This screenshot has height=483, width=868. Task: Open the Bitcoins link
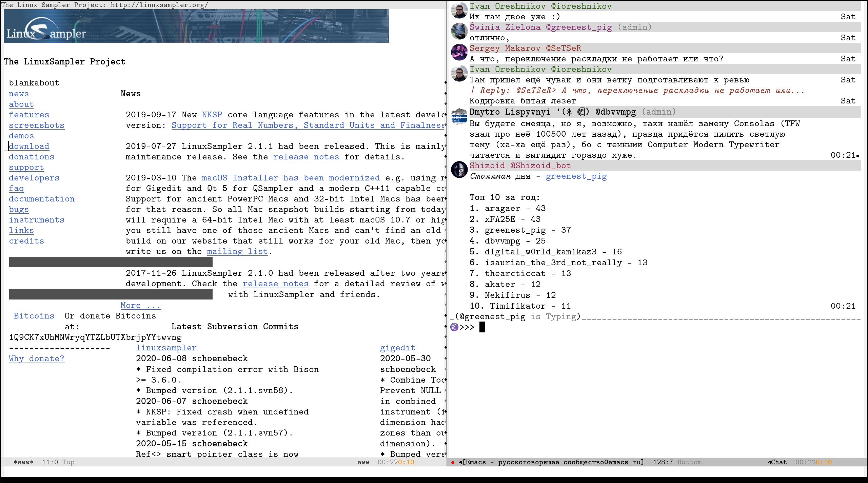pos(34,316)
